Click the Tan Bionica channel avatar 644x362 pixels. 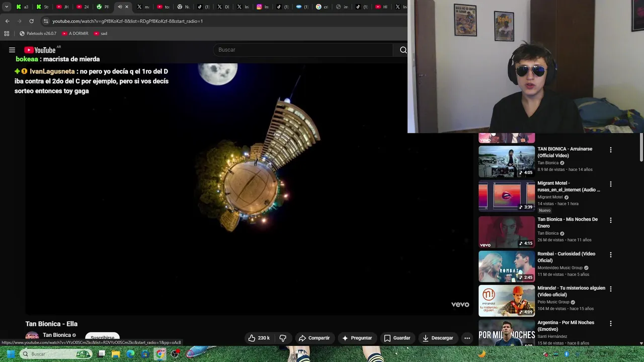32,336
